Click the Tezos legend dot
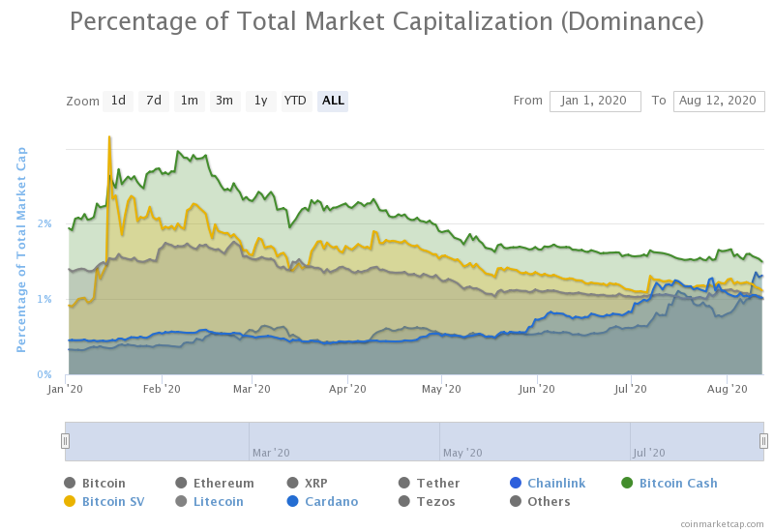This screenshot has height=532, width=774. click(x=404, y=501)
